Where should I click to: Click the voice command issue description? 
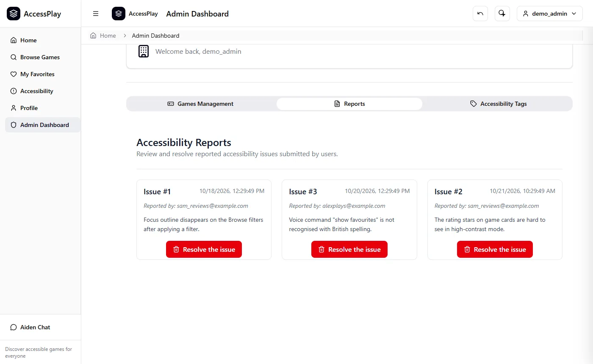coord(342,224)
